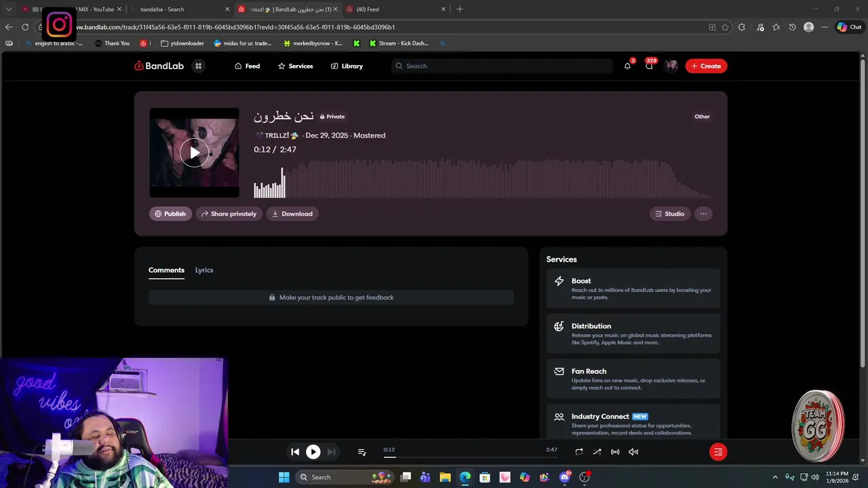
Task: Open the Copilot Chat button
Action: 849,27
